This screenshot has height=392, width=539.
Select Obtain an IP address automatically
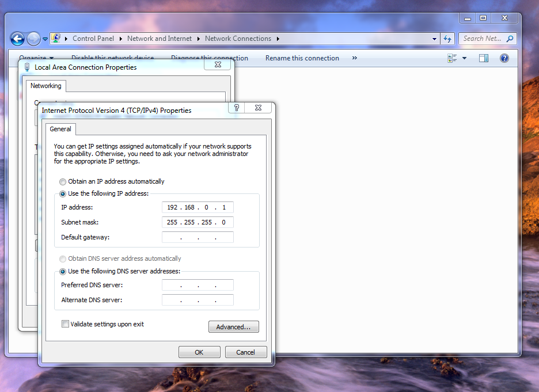[x=62, y=181]
